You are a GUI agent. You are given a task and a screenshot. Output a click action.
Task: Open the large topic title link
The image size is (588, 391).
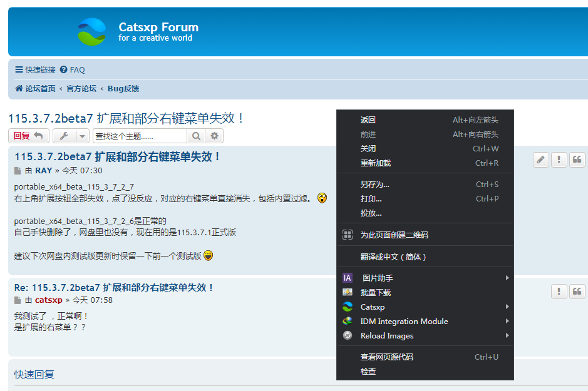coord(126,118)
